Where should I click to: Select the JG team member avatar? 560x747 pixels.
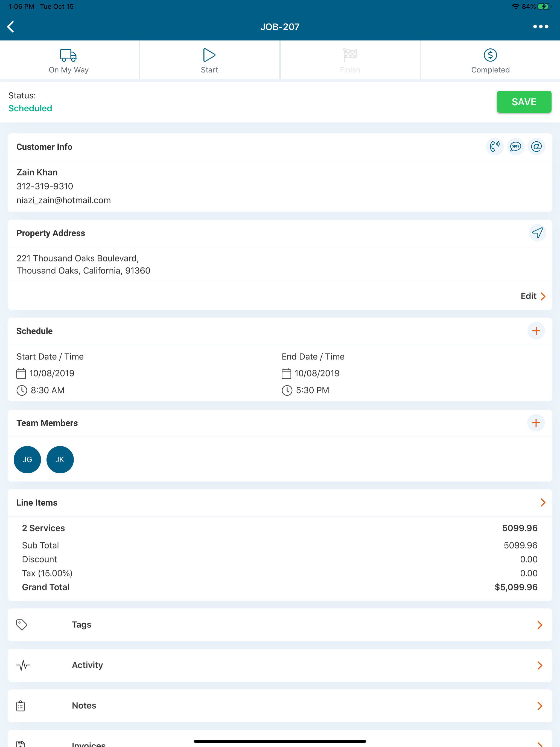tap(27, 460)
